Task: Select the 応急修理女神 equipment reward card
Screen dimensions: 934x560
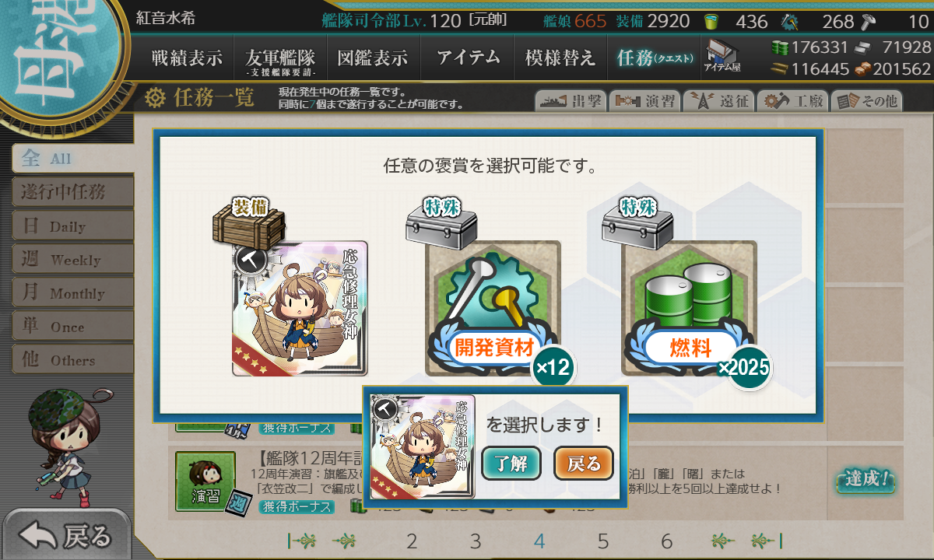Action: [300, 309]
